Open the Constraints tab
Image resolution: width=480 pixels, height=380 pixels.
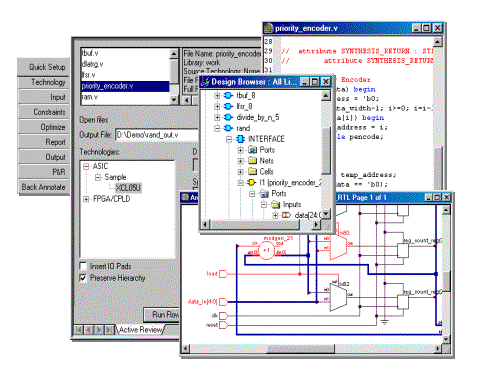coord(44,112)
